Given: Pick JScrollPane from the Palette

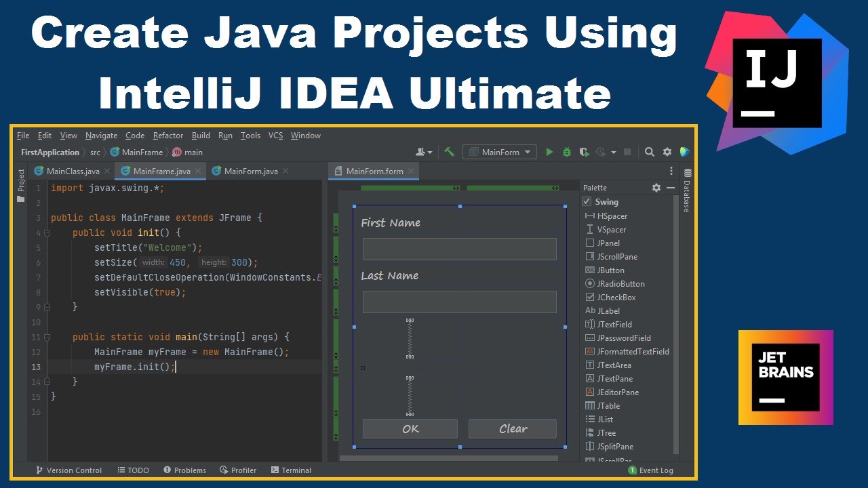Looking at the screenshot, I should point(611,257).
